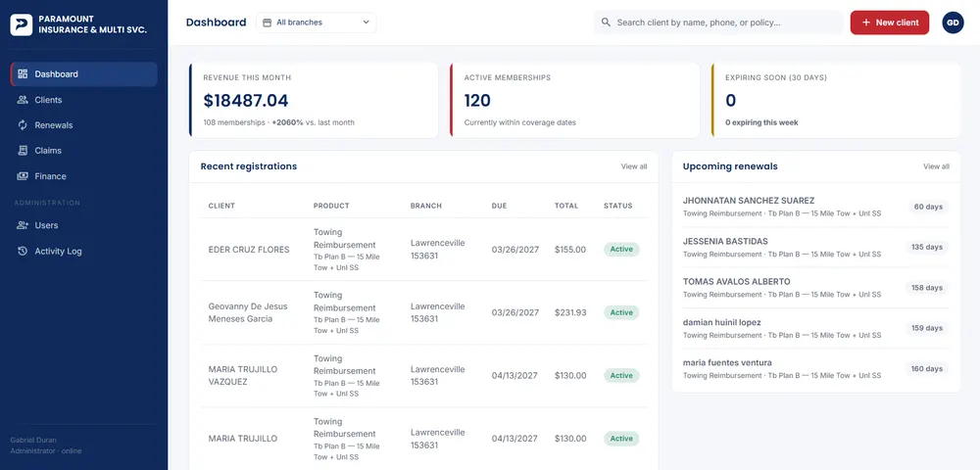
Task: Focus the client search field
Action: pyautogui.click(x=717, y=23)
